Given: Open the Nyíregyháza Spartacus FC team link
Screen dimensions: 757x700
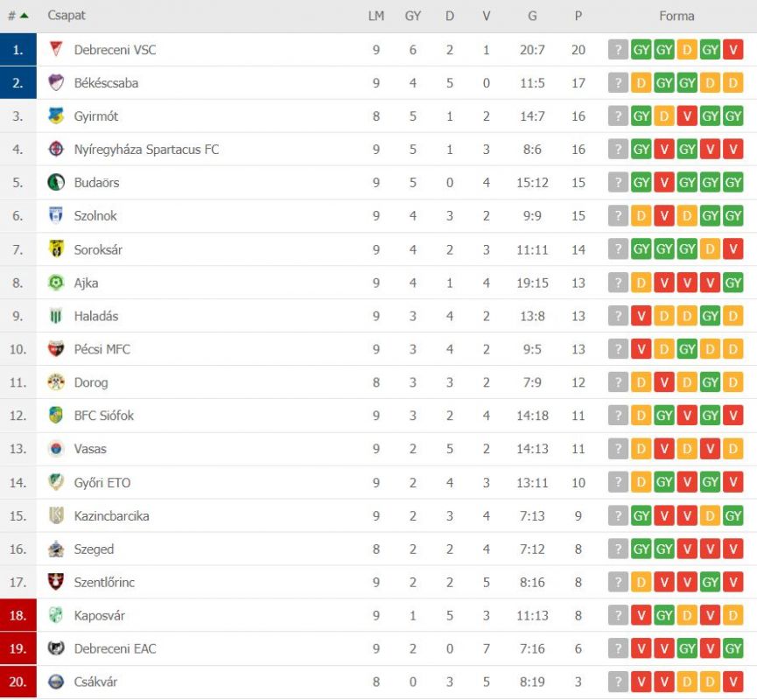Looking at the screenshot, I should click(146, 150).
